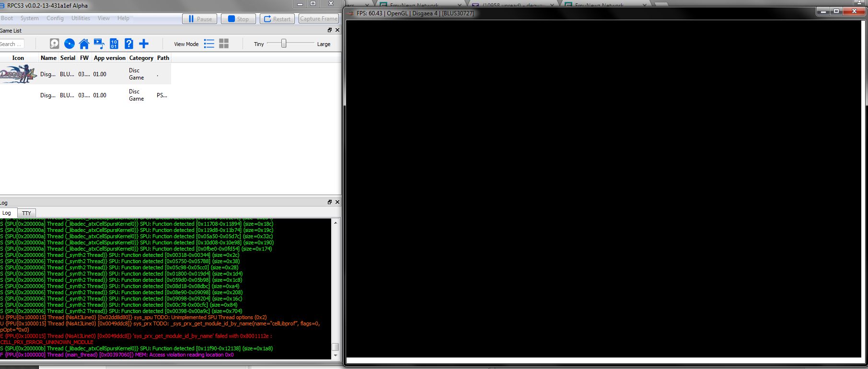This screenshot has height=369, width=868.
Task: Click the icon size slider handle
Action: point(284,44)
